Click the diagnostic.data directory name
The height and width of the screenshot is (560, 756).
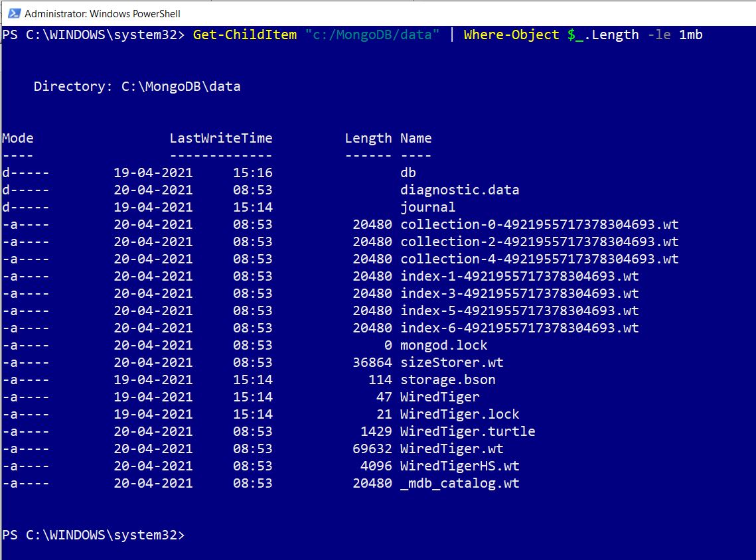(x=459, y=190)
